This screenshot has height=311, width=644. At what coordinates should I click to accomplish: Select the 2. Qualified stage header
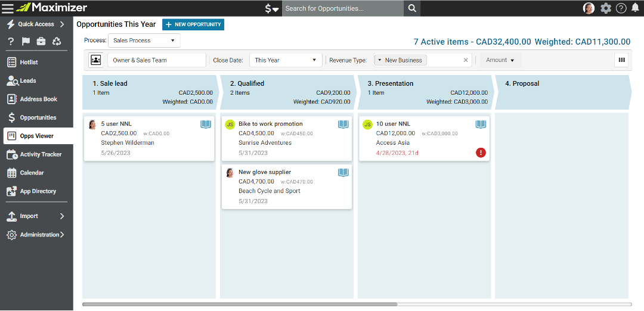[x=287, y=92]
